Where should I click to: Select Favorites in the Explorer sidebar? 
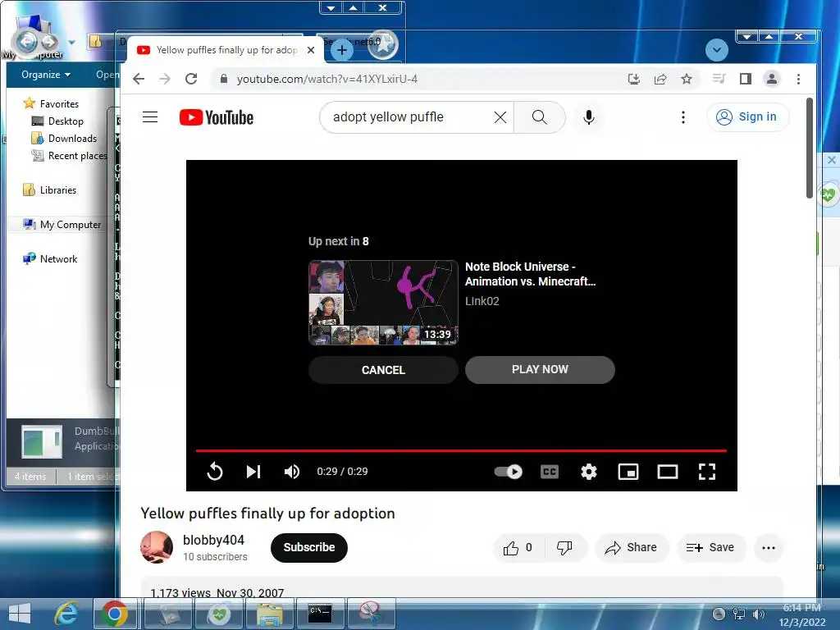point(51,103)
